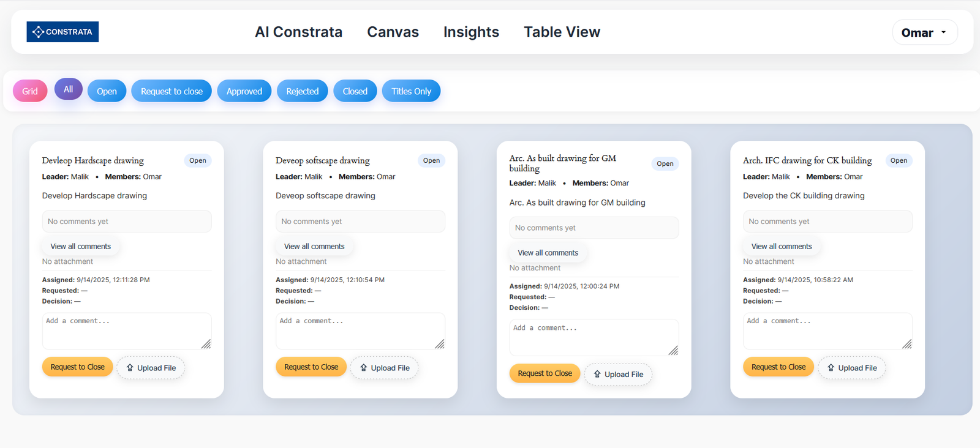
Task: Upload file on IFC drawing CK card
Action: [851, 368]
